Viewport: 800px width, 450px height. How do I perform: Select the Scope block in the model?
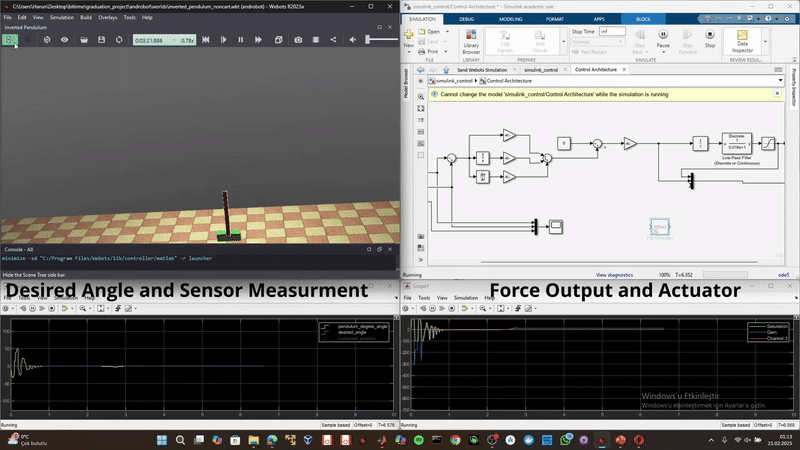pyautogui.click(x=556, y=227)
